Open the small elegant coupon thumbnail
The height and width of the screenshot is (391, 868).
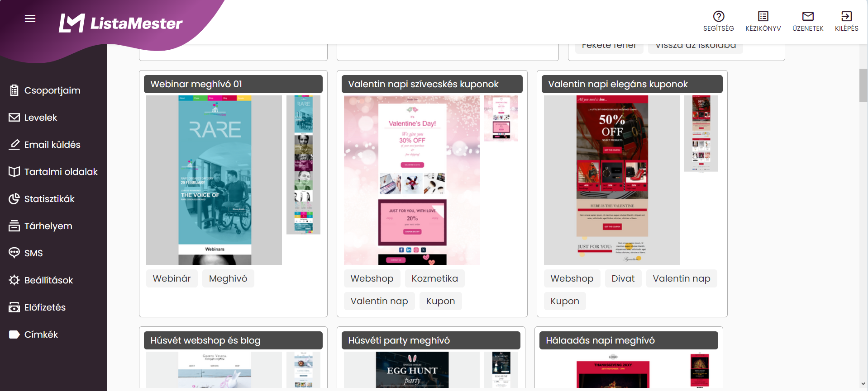pyautogui.click(x=701, y=133)
